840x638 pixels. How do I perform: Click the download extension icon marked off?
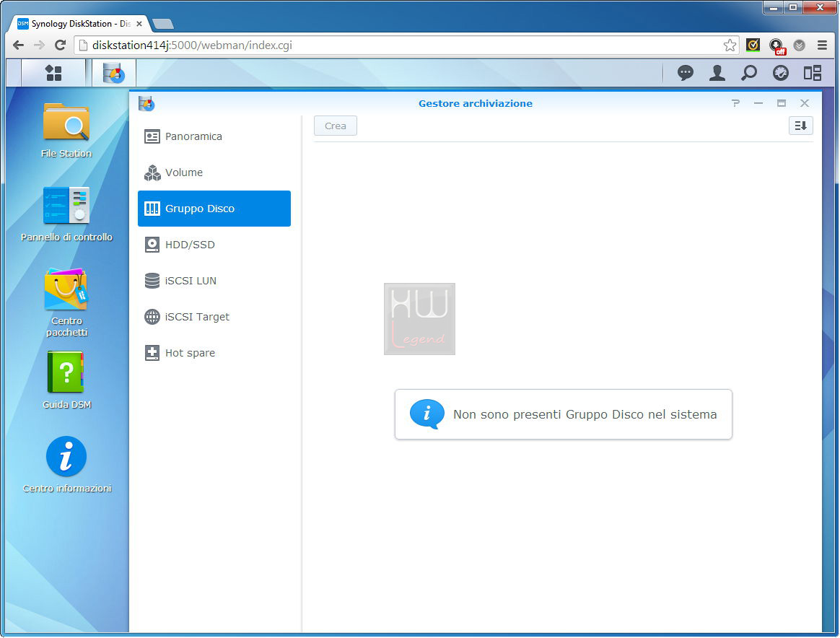pyautogui.click(x=776, y=46)
